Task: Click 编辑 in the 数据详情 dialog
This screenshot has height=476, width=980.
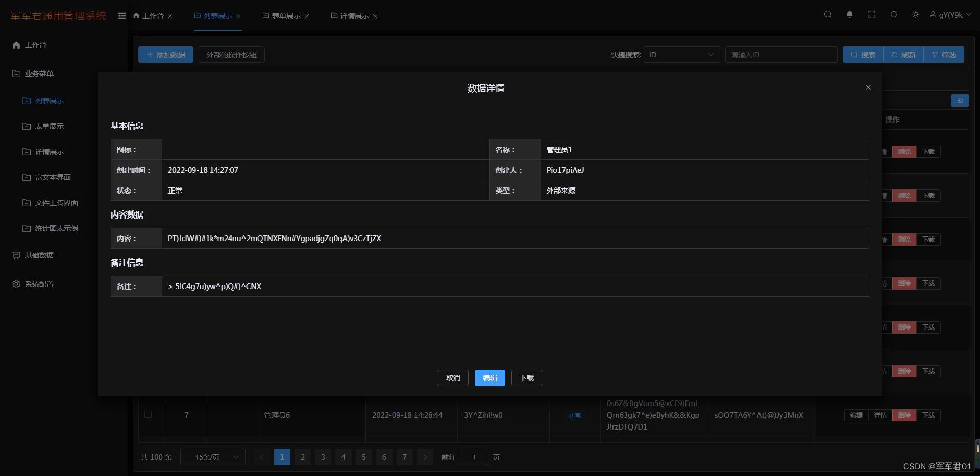Action: pyautogui.click(x=489, y=378)
